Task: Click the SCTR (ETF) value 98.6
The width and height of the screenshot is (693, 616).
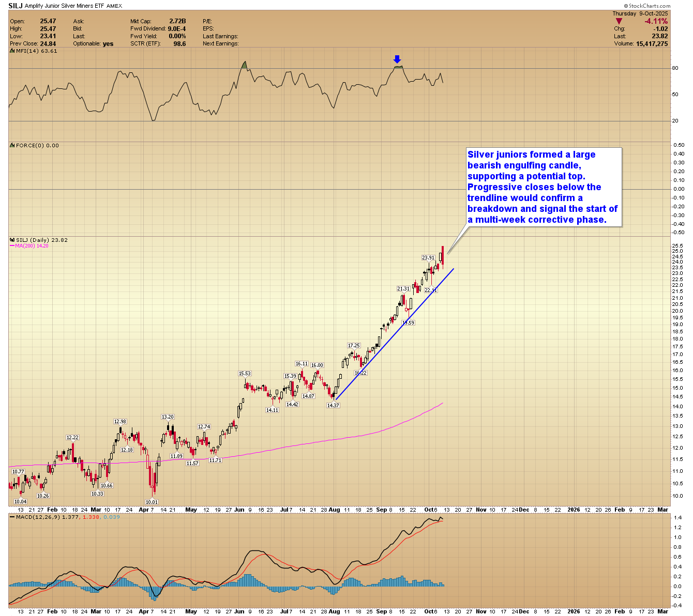Action: coord(179,44)
